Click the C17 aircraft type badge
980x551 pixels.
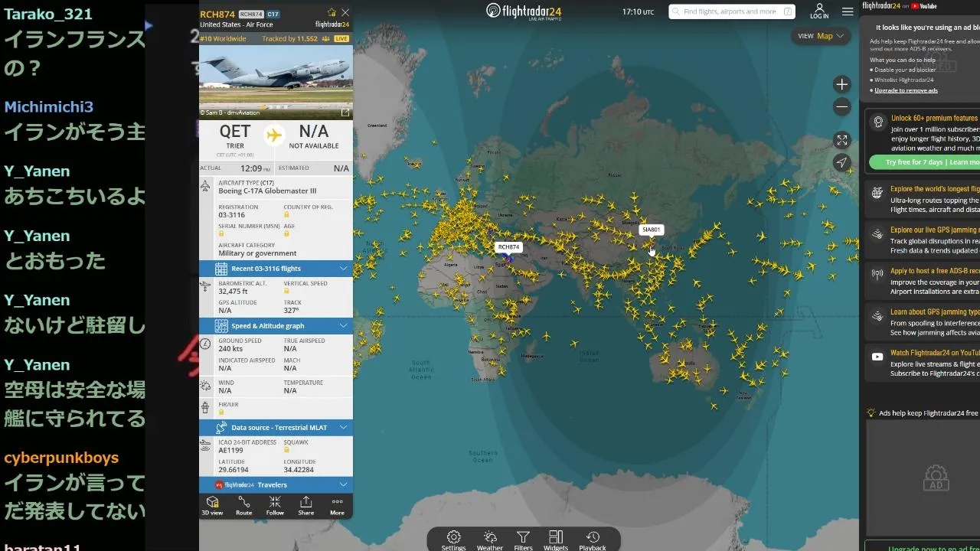pyautogui.click(x=273, y=15)
